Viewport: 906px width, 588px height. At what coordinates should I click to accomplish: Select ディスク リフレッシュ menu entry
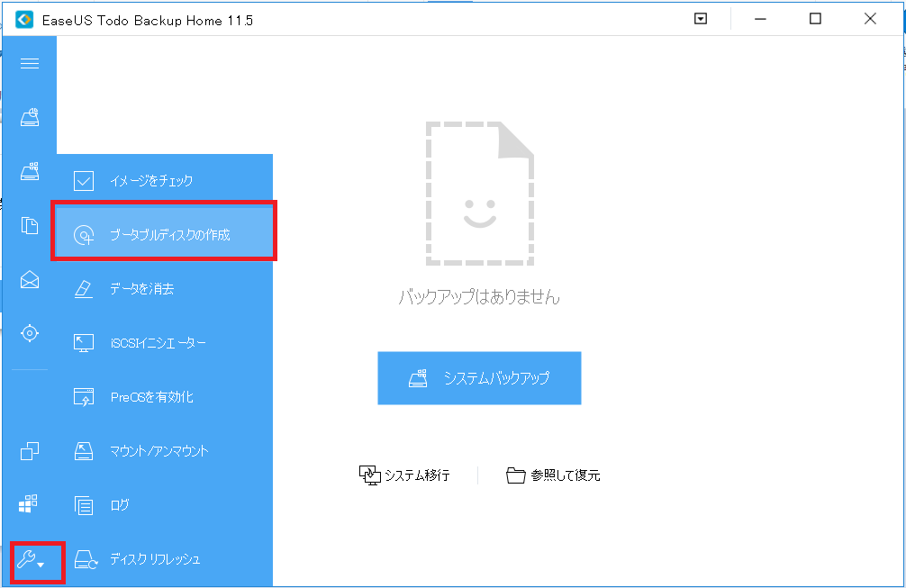tap(165, 558)
